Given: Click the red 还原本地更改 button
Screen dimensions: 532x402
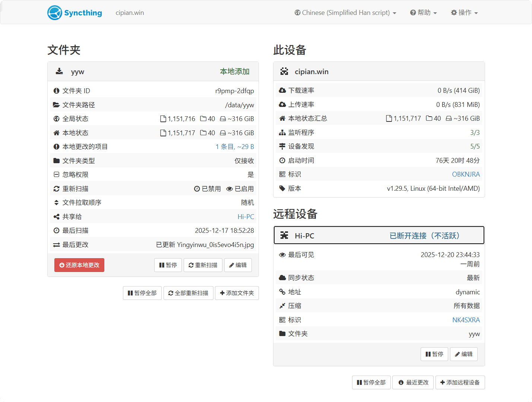Looking at the screenshot, I should point(79,265).
